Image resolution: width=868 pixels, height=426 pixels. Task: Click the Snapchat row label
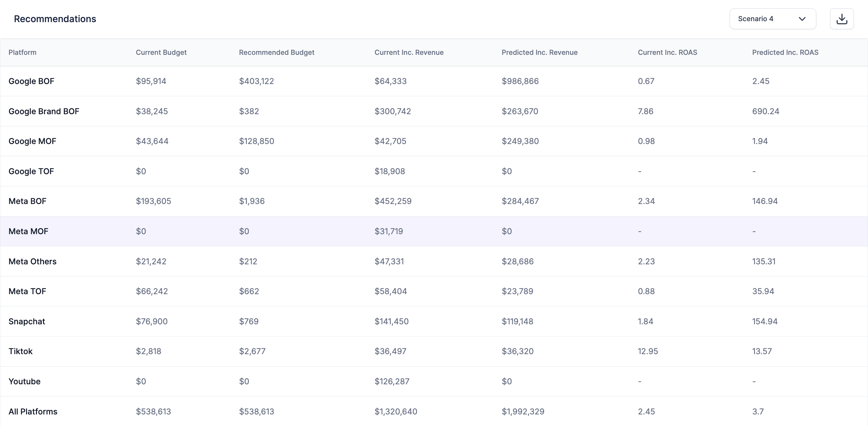click(27, 321)
